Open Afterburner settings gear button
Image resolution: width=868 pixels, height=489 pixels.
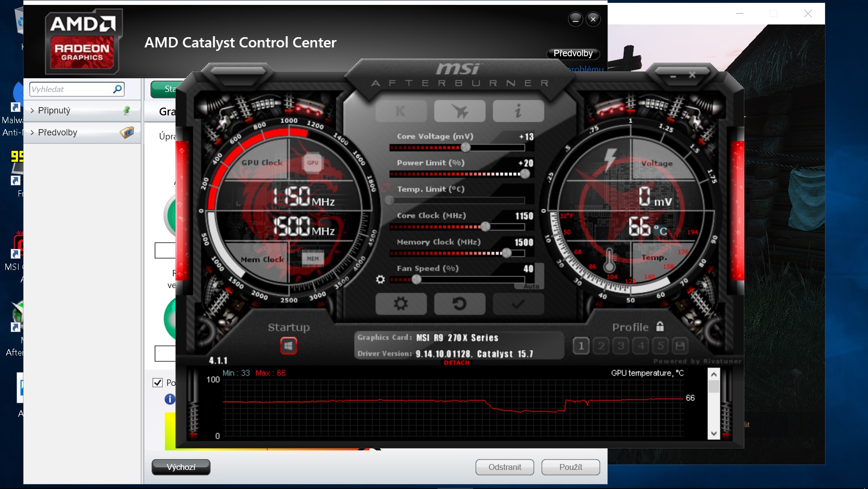pyautogui.click(x=401, y=304)
